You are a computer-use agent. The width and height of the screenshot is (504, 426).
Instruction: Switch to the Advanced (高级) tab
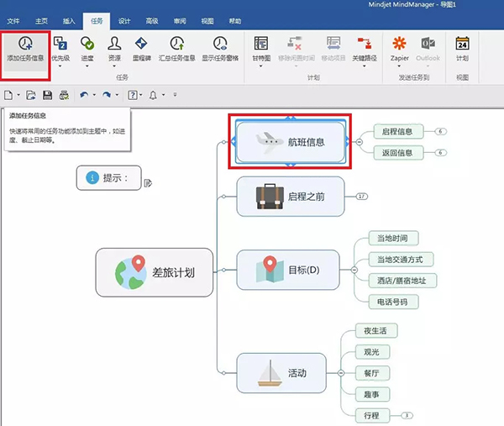[x=152, y=21]
